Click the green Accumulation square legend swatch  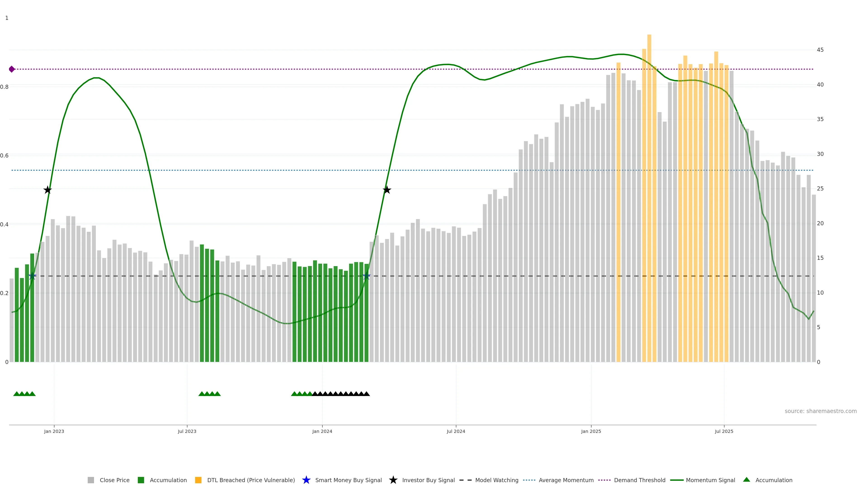141,480
